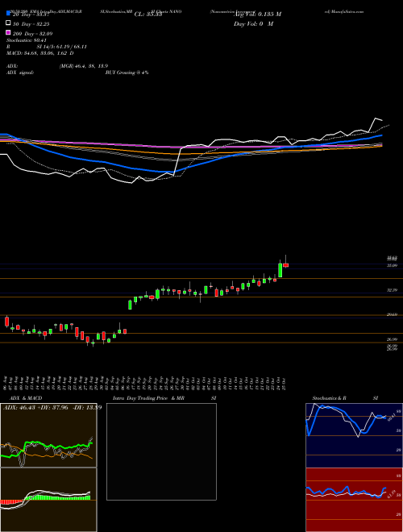Click the tall green candle near the latest date
Screen dimensions: 403x532
coord(280,270)
